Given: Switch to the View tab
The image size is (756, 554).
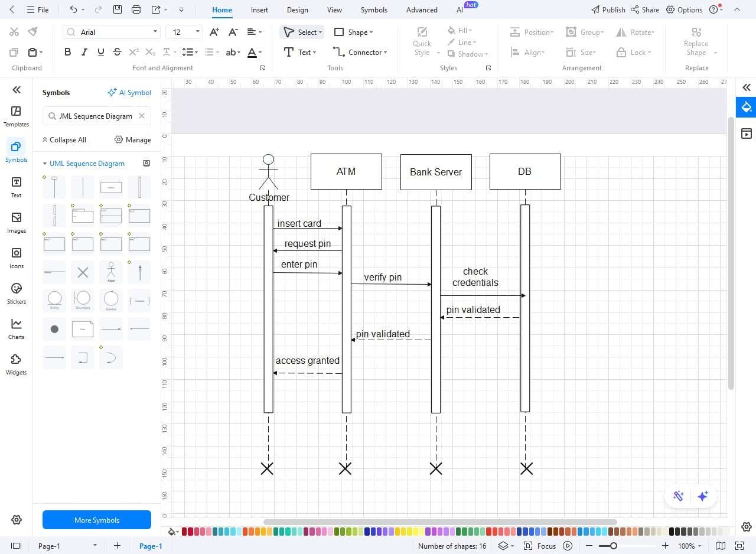Looking at the screenshot, I should [334, 9].
